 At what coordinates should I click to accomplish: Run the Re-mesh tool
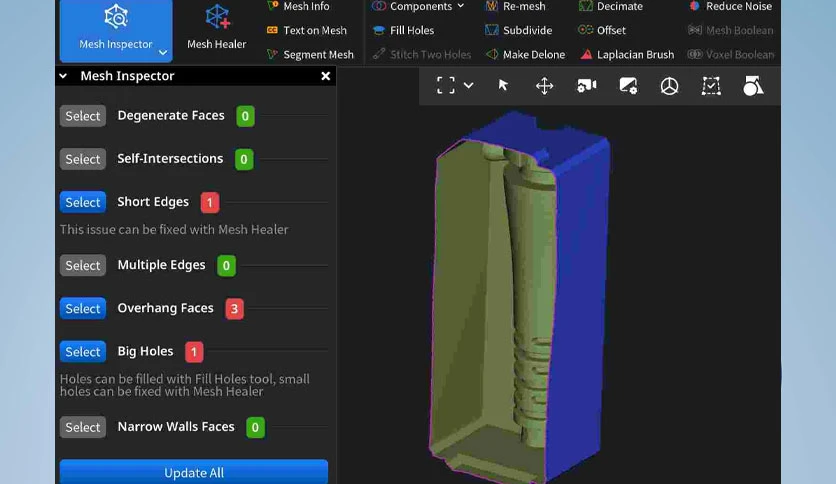(516, 6)
